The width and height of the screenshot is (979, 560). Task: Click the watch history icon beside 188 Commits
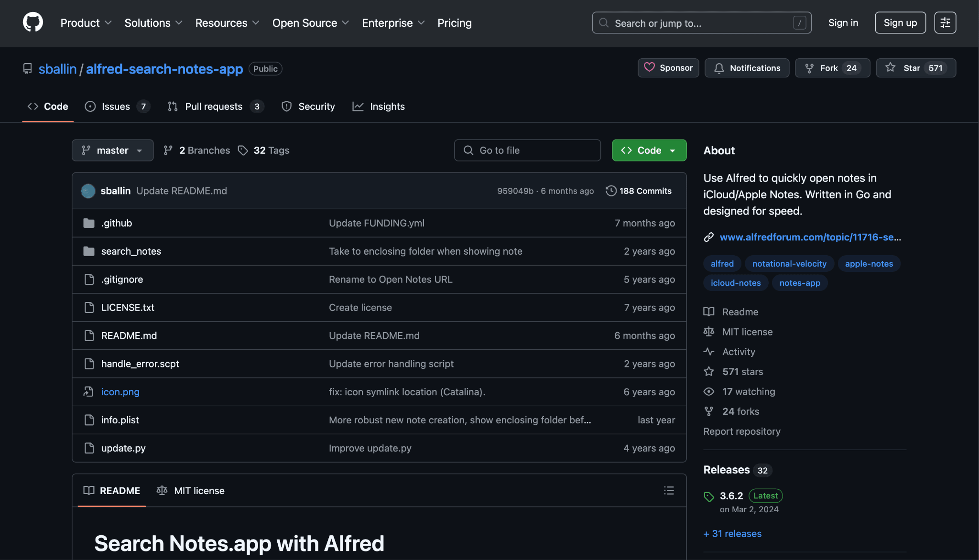click(611, 191)
